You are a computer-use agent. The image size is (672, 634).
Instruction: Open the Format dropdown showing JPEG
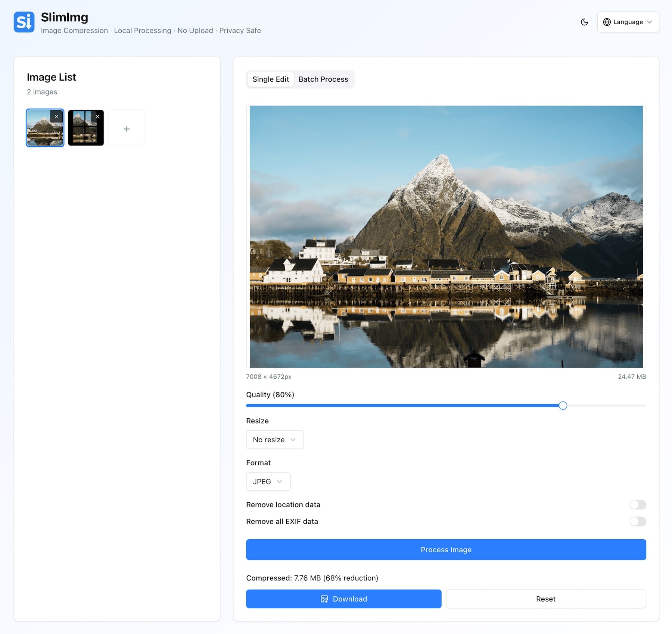268,481
